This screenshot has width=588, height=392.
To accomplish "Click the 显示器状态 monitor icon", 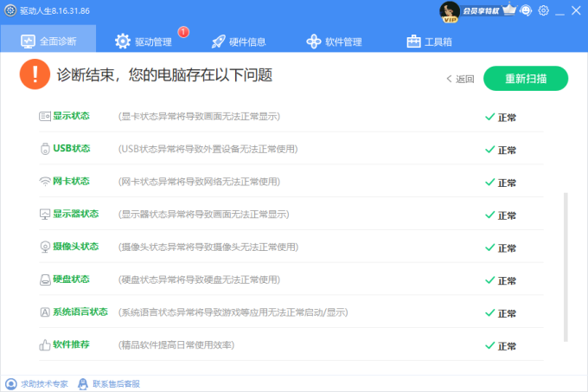I will point(45,215).
